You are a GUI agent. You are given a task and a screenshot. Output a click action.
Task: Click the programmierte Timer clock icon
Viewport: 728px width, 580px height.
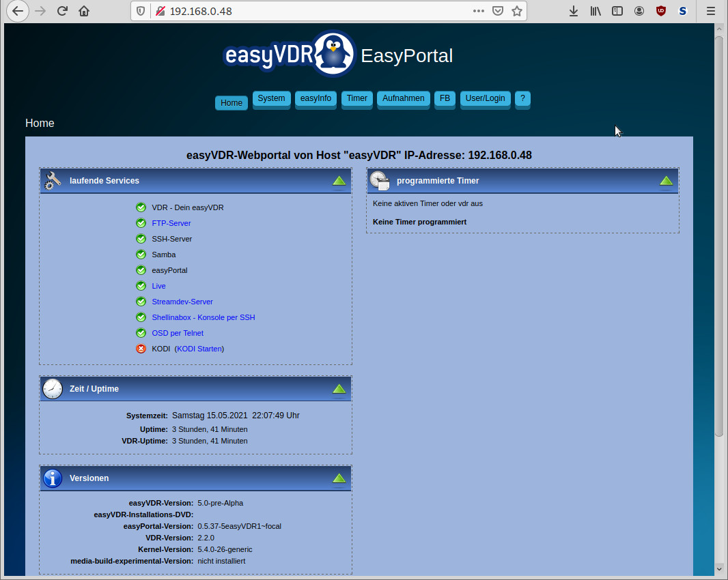point(380,181)
